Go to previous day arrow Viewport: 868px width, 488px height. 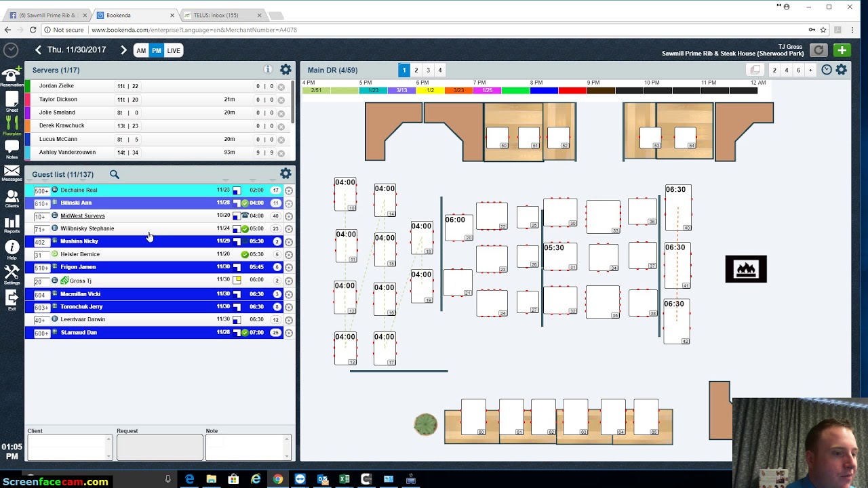click(x=39, y=50)
